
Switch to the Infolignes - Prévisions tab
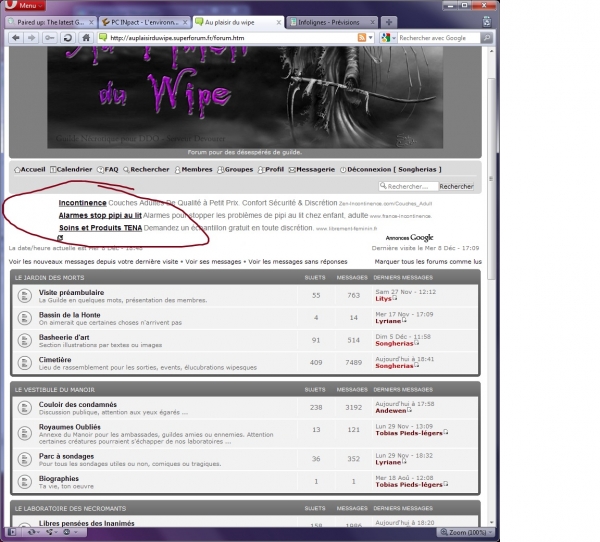coord(332,22)
